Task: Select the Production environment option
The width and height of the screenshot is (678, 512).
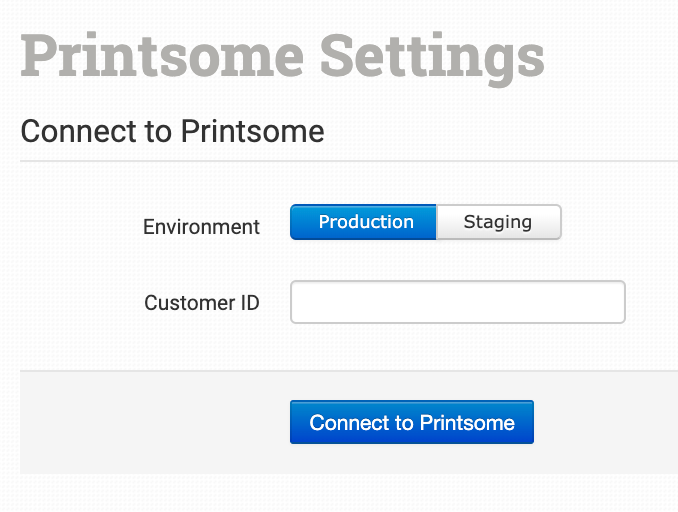Action: pyautogui.click(x=363, y=222)
